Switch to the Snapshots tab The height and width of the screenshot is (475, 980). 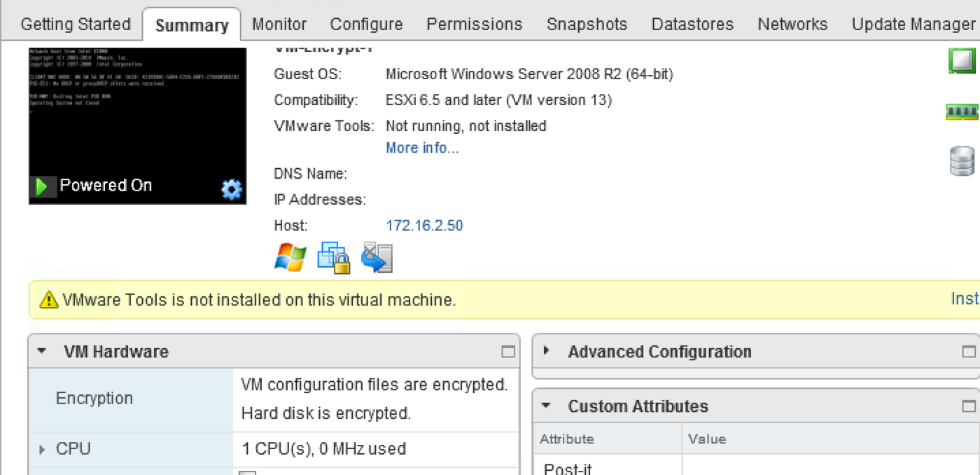click(x=587, y=24)
